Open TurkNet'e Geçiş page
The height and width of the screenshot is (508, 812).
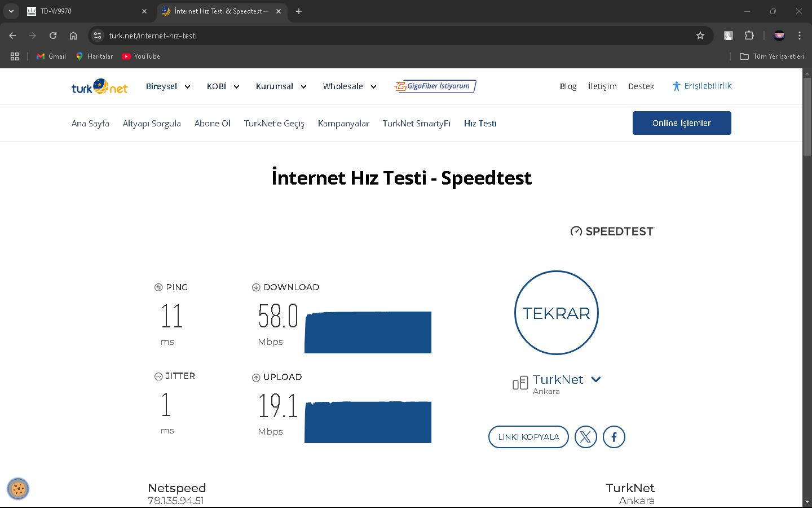pos(274,123)
